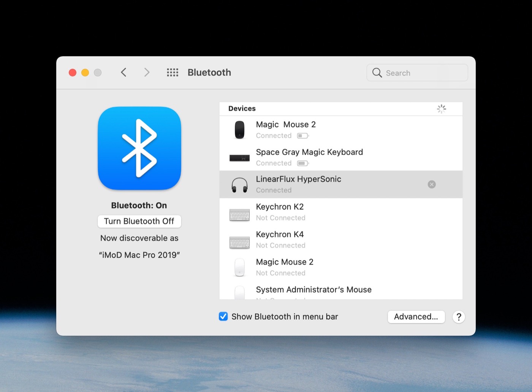This screenshot has height=392, width=532.
Task: Show all preferences grid icon
Action: (173, 72)
